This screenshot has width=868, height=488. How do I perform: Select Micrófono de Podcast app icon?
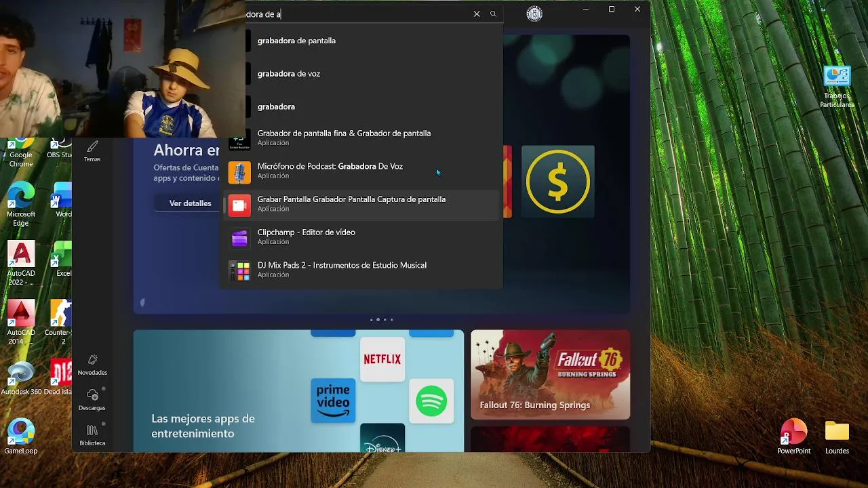[239, 172]
